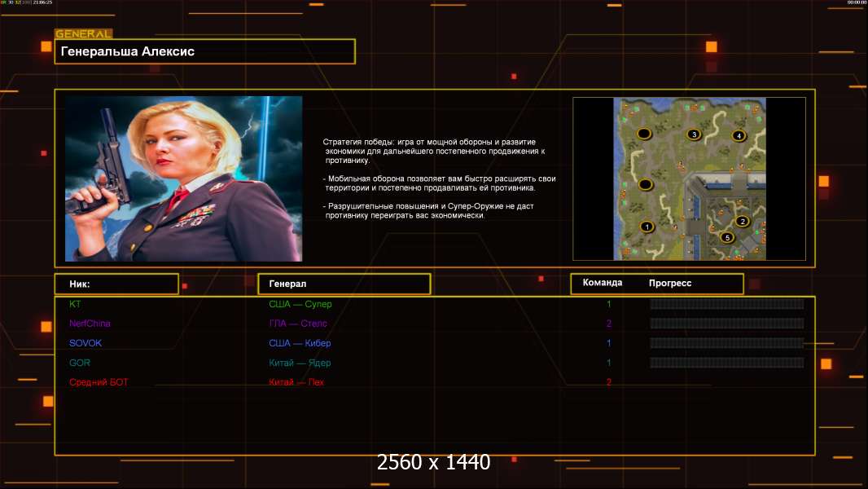The height and width of the screenshot is (489, 868).
Task: Click team number in NerfChina row
Action: click(609, 324)
